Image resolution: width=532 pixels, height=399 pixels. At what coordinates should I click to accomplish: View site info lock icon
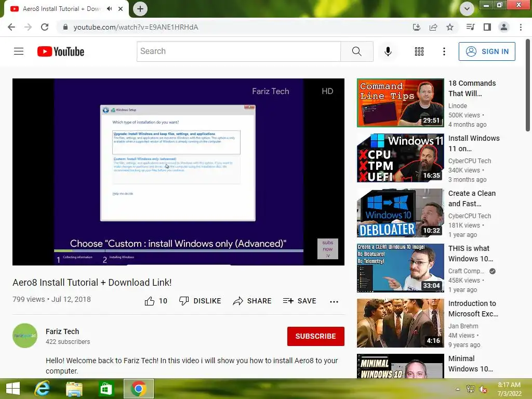click(x=65, y=27)
